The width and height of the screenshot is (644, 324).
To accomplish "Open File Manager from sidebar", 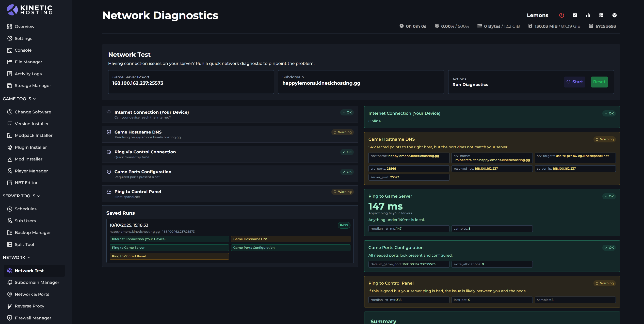I will pyautogui.click(x=28, y=62).
